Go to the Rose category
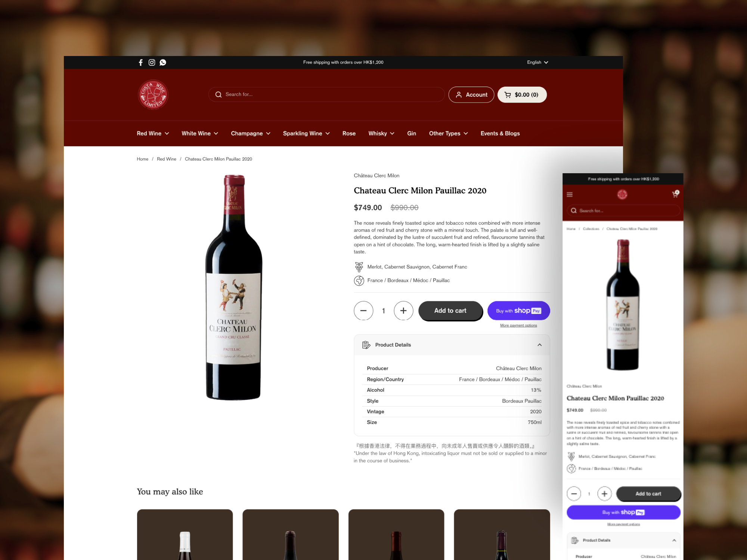The width and height of the screenshot is (747, 560). 349,133
